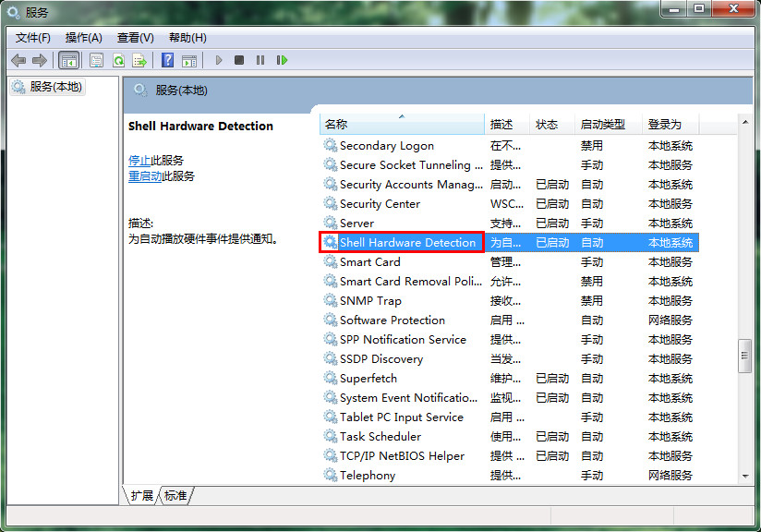
Task: Click the 停止 link to stop service
Action: click(x=139, y=161)
